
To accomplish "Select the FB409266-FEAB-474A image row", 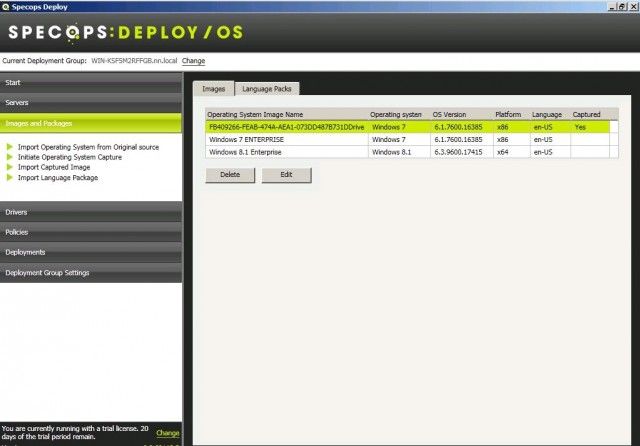I will click(x=408, y=127).
